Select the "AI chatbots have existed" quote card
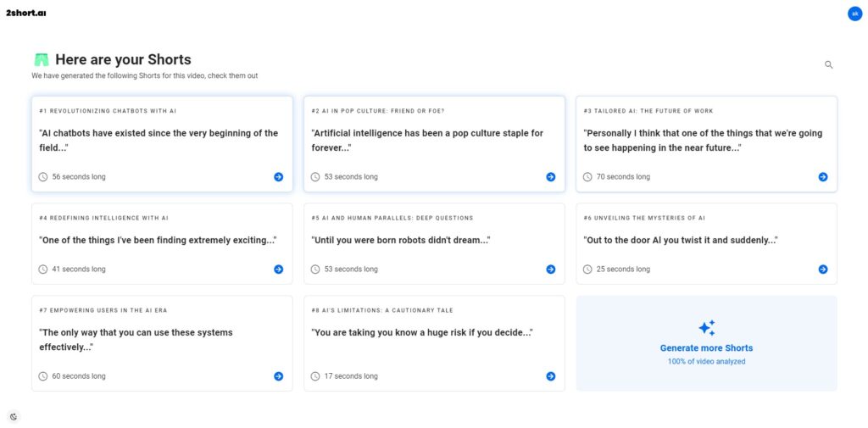Viewport: 868px width, 428px height. (162, 144)
